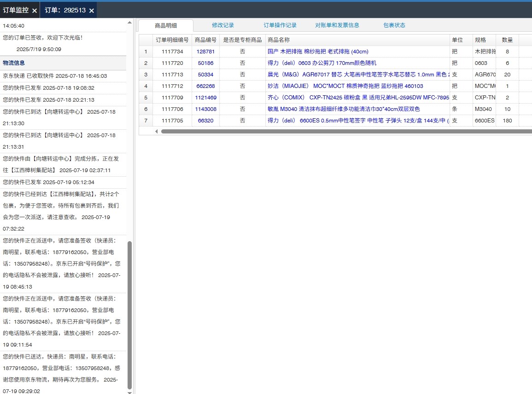
Task: Click the 是否是专柜商品 column header
Action: click(x=242, y=40)
